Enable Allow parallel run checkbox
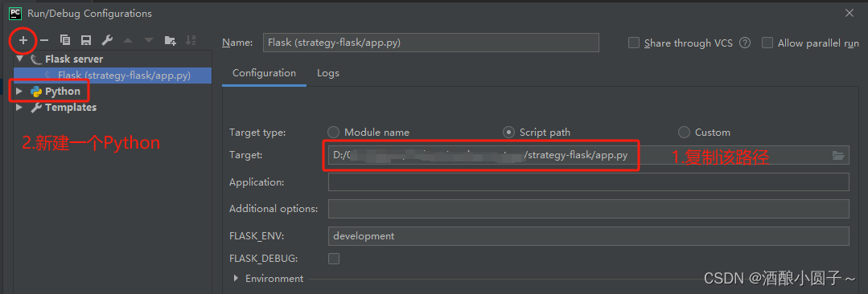Viewport: 868px width, 294px height. pos(767,43)
